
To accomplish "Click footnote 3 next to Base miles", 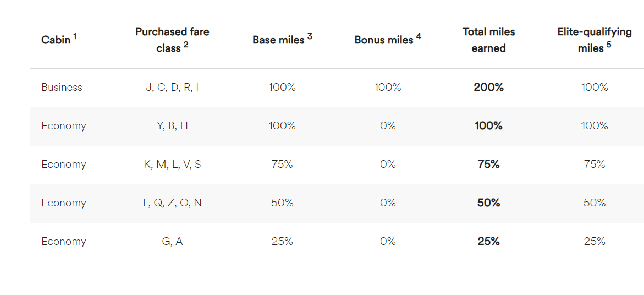I will (310, 36).
